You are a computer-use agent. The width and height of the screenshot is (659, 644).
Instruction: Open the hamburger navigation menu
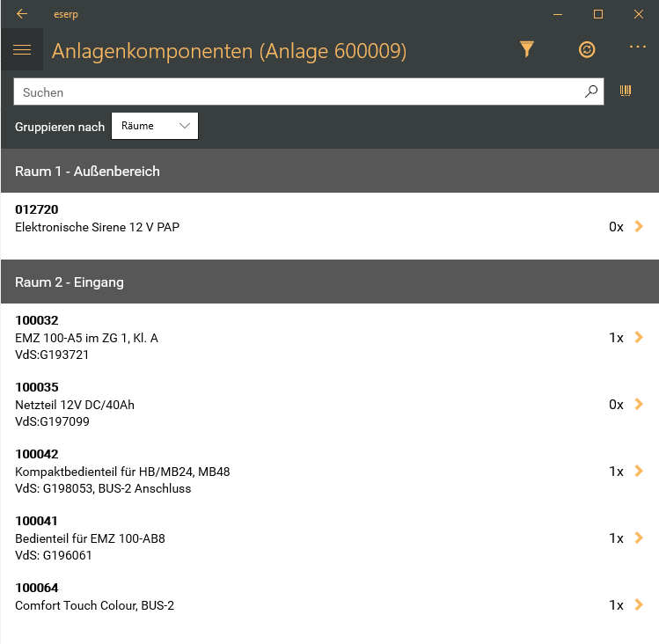click(x=22, y=50)
